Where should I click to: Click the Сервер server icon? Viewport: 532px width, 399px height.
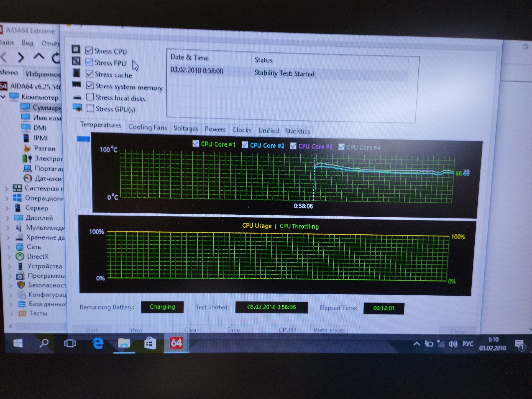coord(18,208)
